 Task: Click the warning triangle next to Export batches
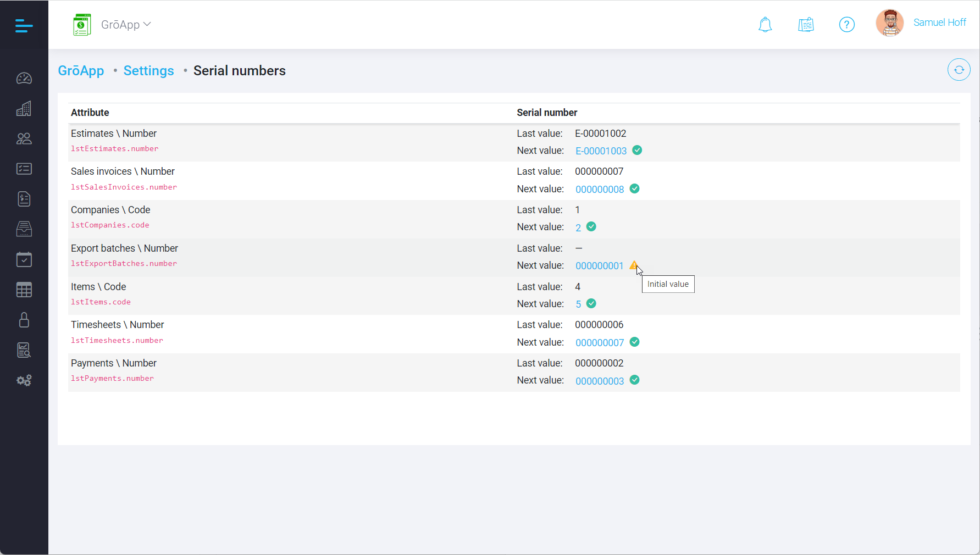pos(634,265)
